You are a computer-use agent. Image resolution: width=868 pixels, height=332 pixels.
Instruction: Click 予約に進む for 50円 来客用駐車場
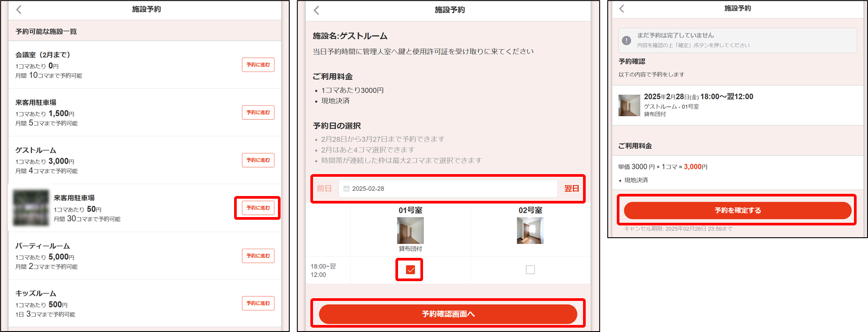(258, 208)
